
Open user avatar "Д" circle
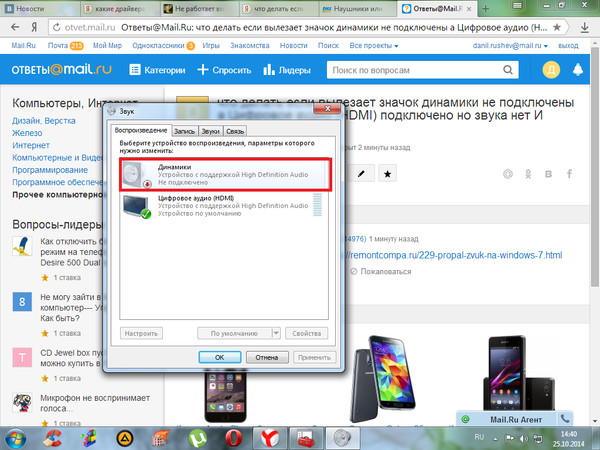click(551, 70)
